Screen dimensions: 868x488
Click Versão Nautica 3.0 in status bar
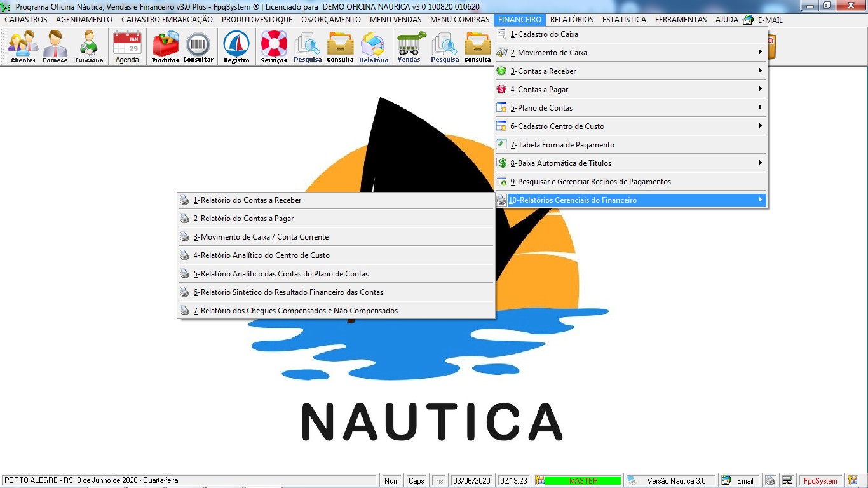676,481
